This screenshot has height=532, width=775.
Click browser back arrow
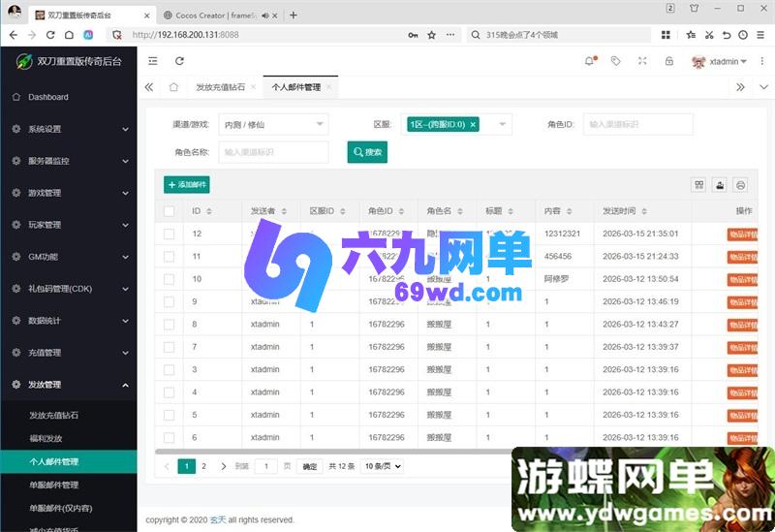tap(14, 35)
